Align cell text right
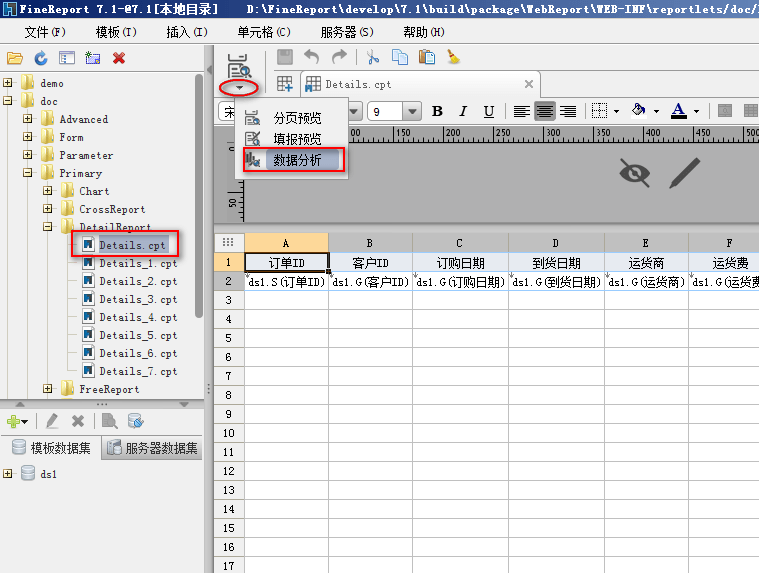 pos(568,111)
